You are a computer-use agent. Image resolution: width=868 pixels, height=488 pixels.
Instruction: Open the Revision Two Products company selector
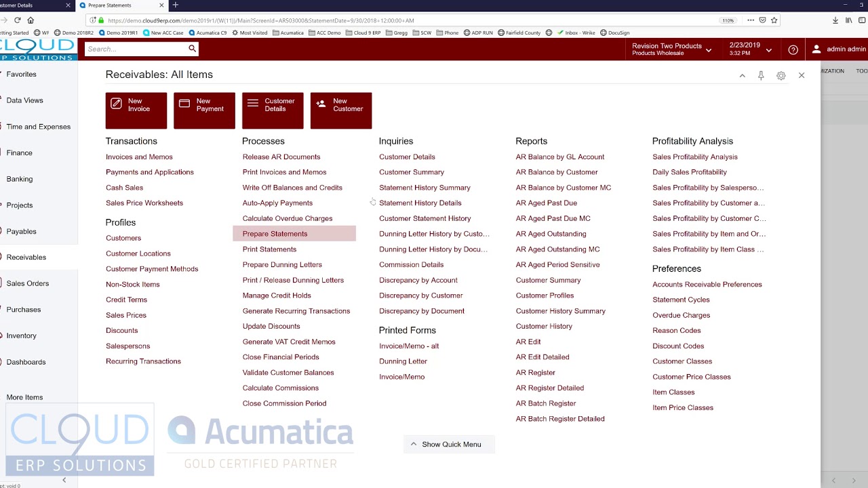pos(672,49)
